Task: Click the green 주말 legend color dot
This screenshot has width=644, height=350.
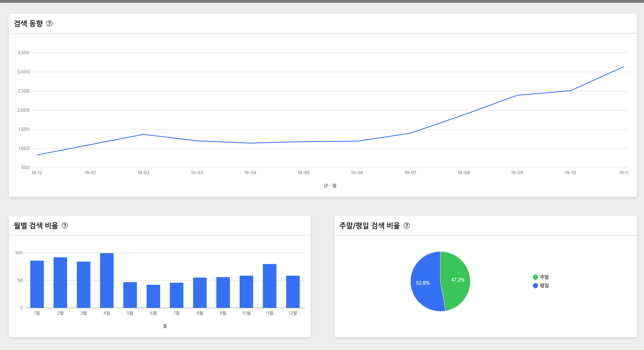Action: pyautogui.click(x=535, y=277)
